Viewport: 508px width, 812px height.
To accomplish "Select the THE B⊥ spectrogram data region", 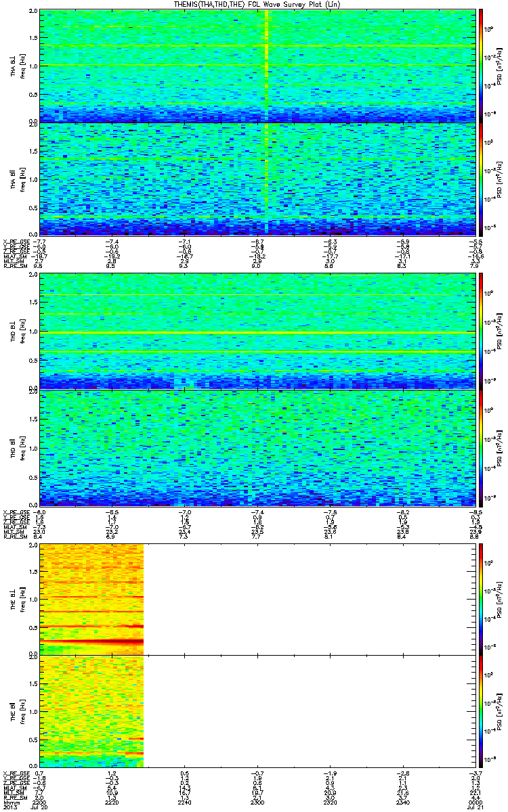I will pos(91,599).
